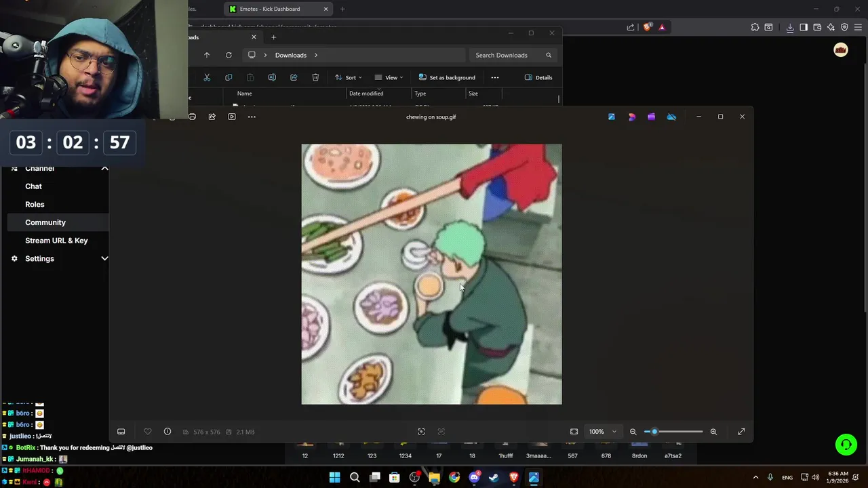Click the OneDrive cloud icon in Photos

pos(671,117)
